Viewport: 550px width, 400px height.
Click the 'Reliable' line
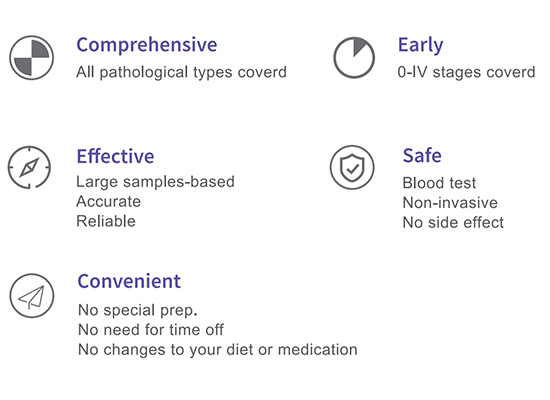click(x=106, y=221)
